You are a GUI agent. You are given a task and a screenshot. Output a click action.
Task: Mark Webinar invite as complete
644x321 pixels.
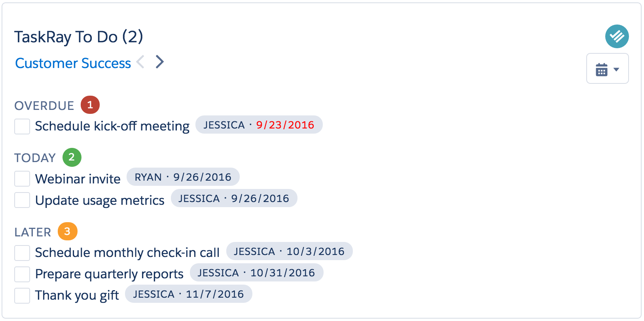[x=22, y=179]
